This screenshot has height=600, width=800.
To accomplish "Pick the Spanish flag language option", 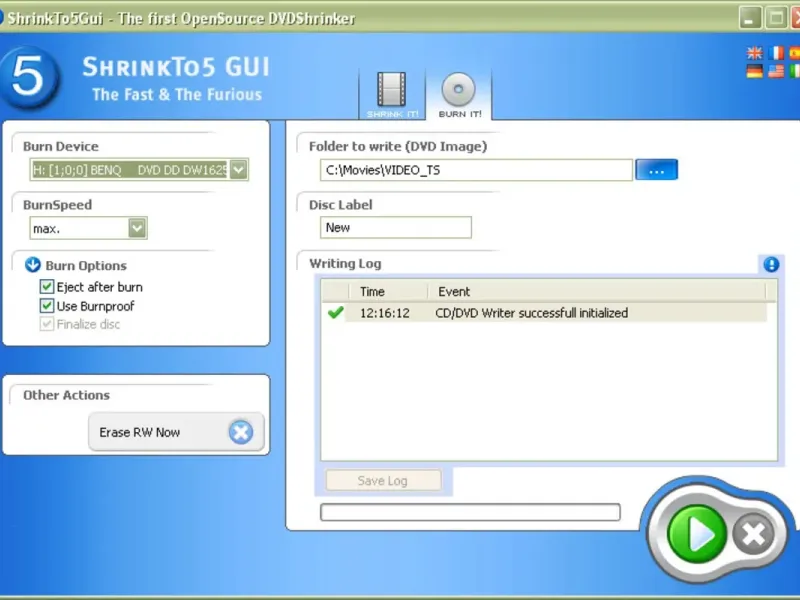I will click(x=794, y=53).
